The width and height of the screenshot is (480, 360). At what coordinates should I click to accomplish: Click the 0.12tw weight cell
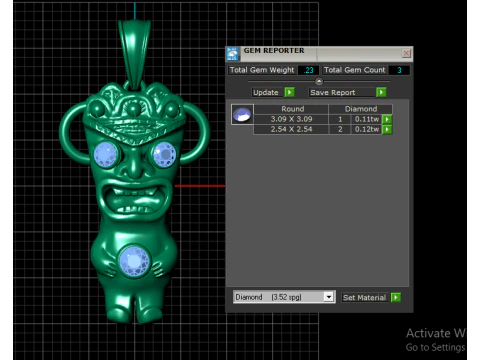click(367, 129)
